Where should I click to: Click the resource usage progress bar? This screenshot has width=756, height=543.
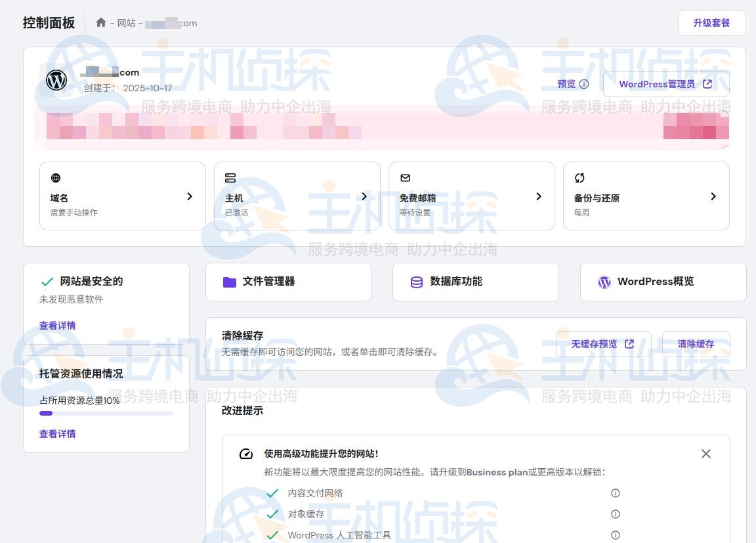(x=106, y=413)
